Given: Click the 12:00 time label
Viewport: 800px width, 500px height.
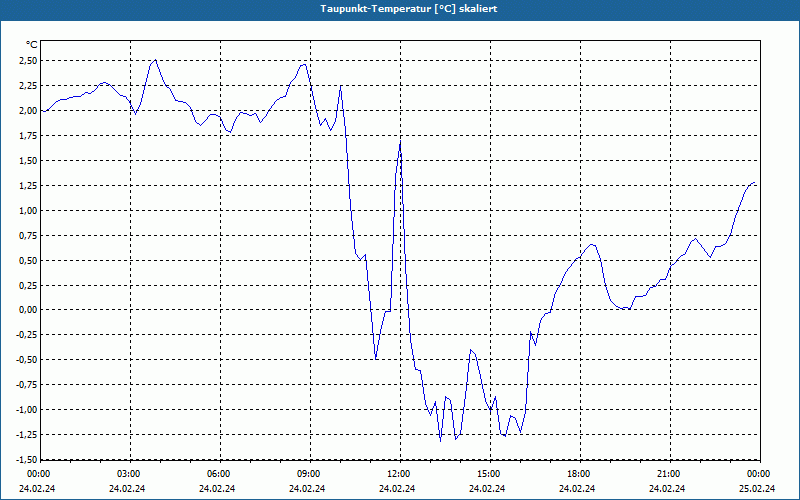Looking at the screenshot, I should [x=399, y=474].
